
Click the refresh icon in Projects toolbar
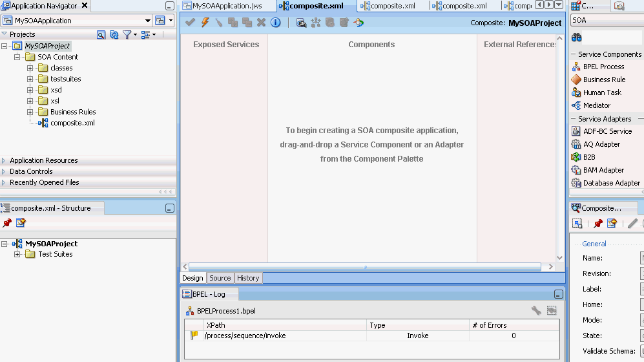point(114,34)
